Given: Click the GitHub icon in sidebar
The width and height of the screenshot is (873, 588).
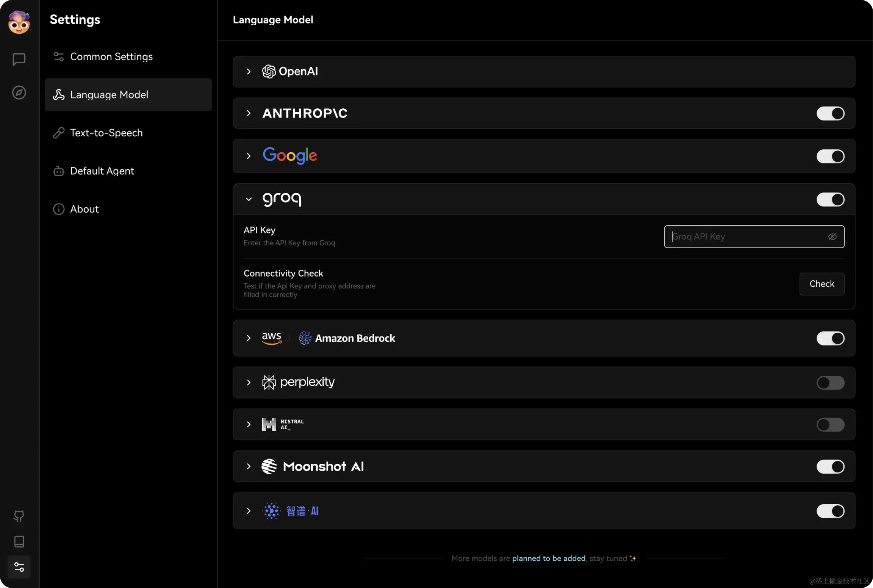Looking at the screenshot, I should pyautogui.click(x=19, y=516).
